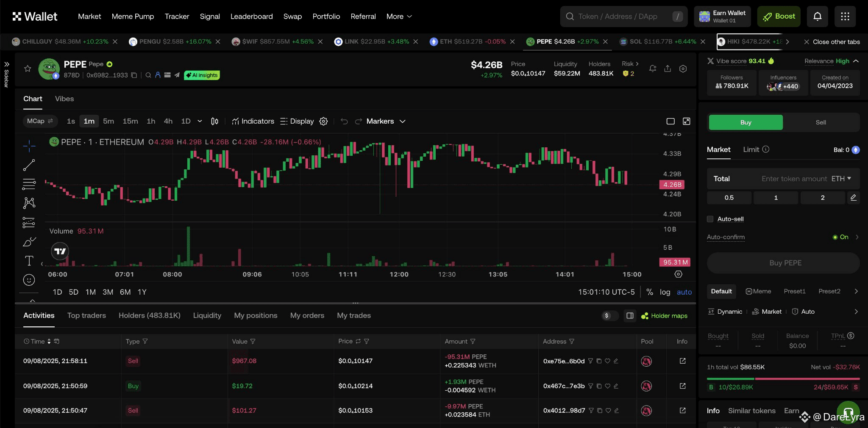Select the horizontal lines Fibonacci tool
The height and width of the screenshot is (428, 868).
pos(29,184)
